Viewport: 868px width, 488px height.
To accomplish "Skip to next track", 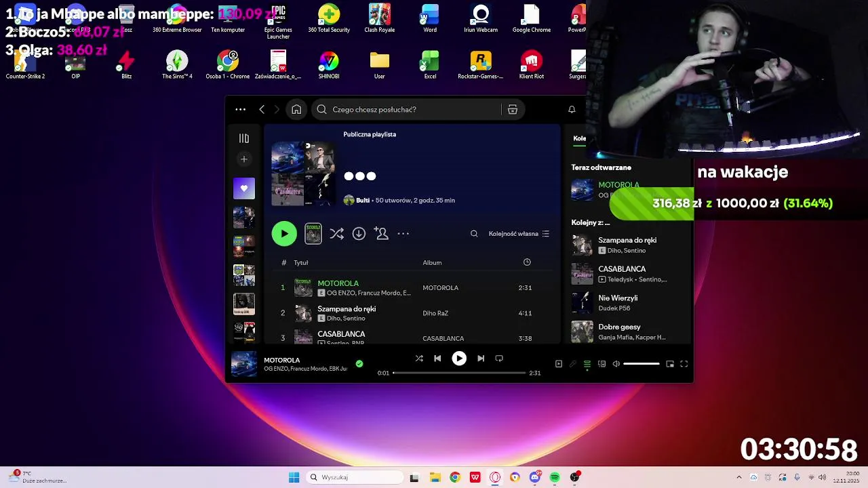I will coord(481,359).
